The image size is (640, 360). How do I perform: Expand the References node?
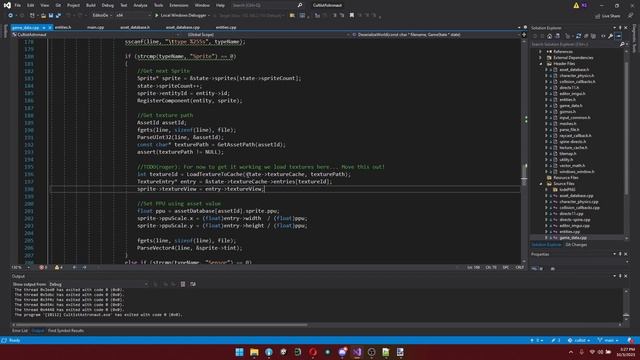(540, 51)
